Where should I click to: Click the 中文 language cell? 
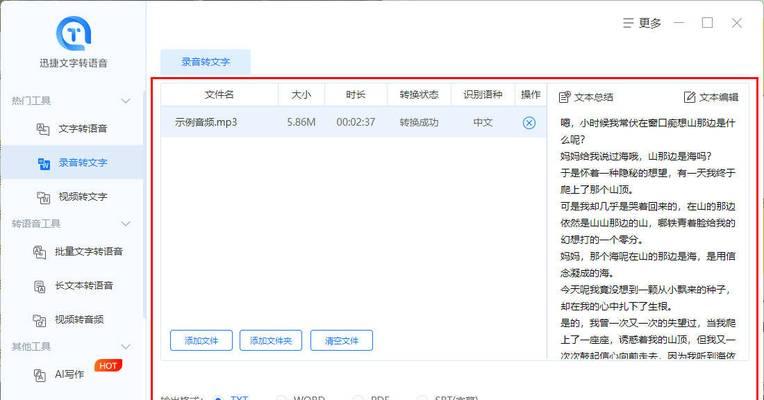point(483,122)
